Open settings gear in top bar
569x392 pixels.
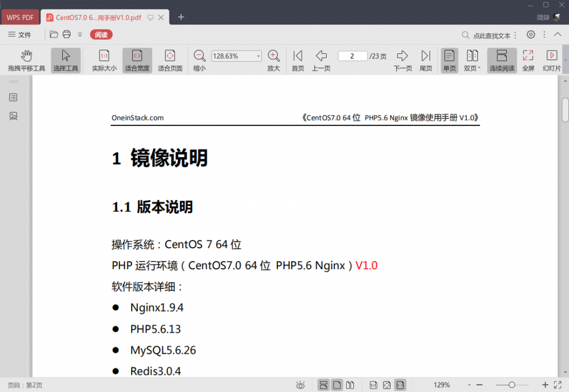[x=531, y=34]
